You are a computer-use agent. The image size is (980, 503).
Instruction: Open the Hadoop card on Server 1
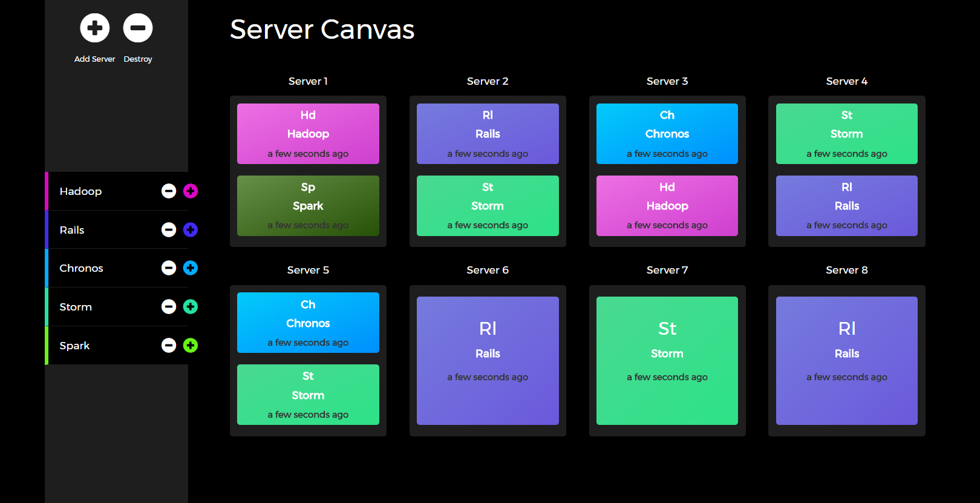pyautogui.click(x=308, y=134)
